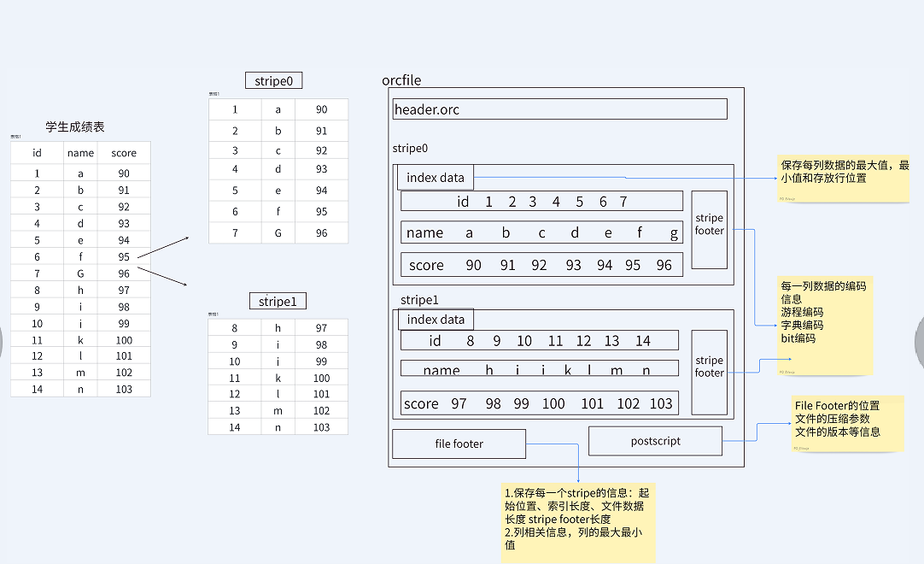924x564 pixels.
Task: Click the "G" name cell in 学生成绩表
Action: coord(81,273)
